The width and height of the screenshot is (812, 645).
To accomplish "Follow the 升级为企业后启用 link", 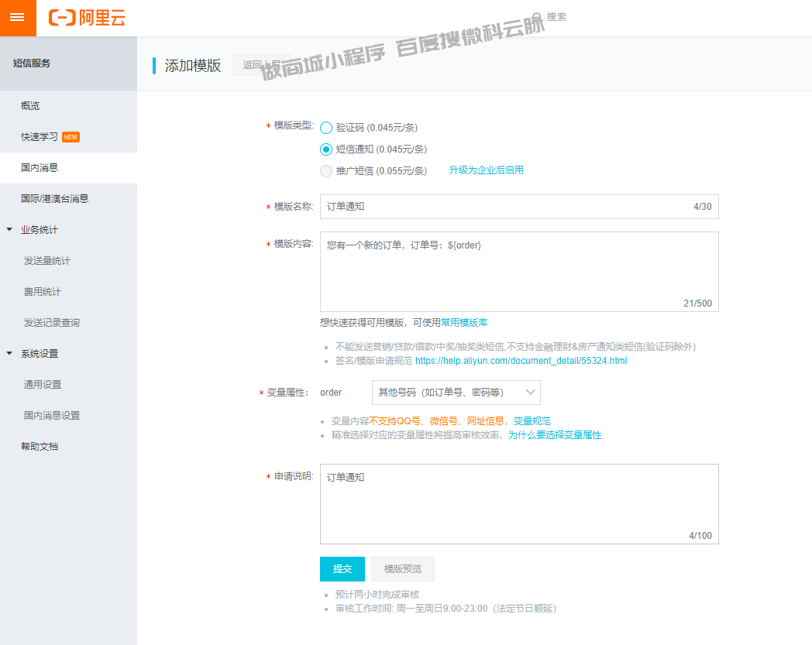I will click(x=486, y=170).
